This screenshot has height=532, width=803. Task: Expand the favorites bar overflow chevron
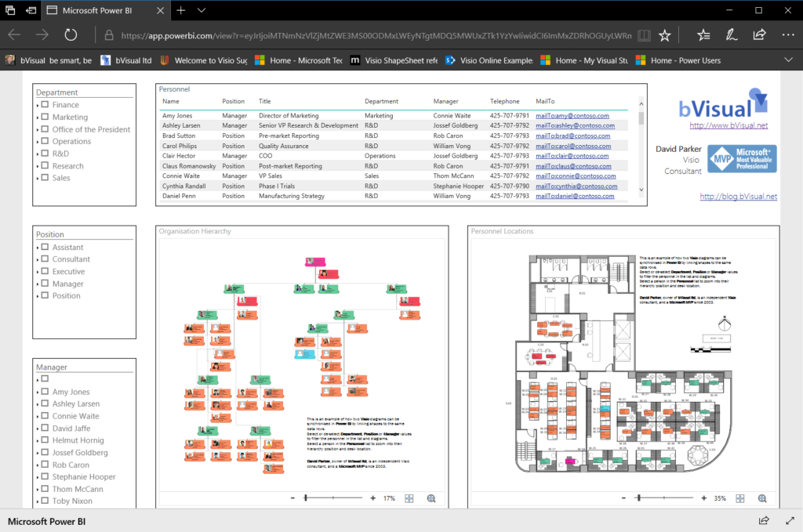point(788,60)
